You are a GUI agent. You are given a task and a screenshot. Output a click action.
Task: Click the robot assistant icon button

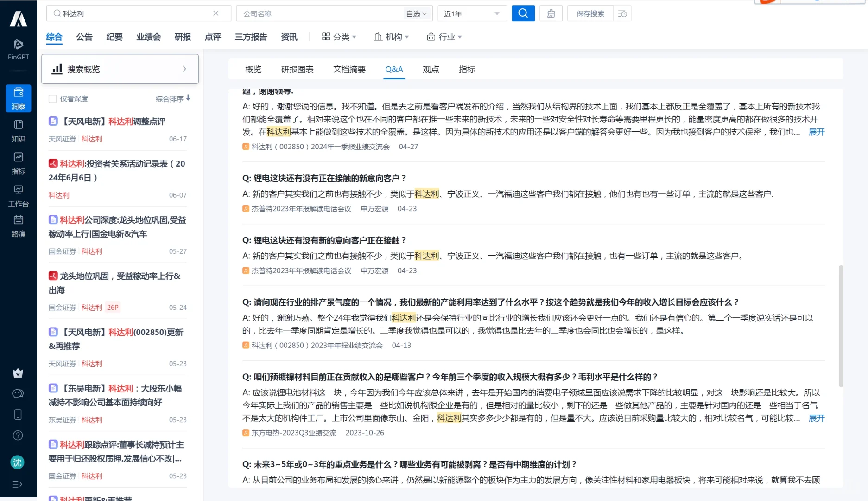click(x=551, y=13)
